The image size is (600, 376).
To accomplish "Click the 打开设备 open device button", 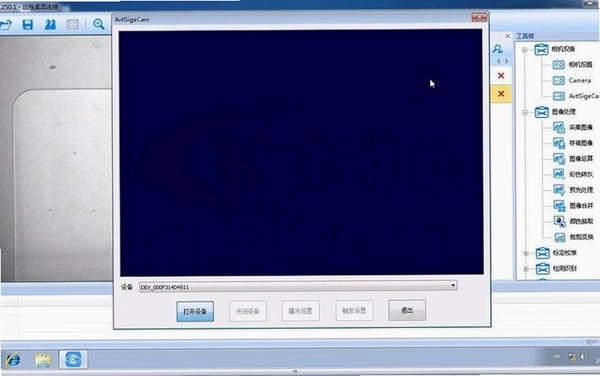I will tap(195, 311).
